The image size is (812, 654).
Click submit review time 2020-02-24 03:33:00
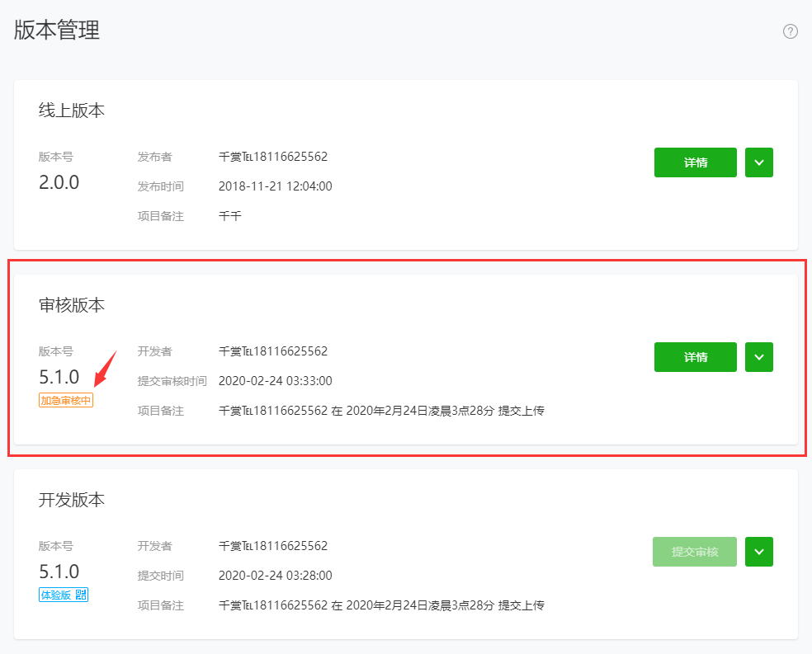tap(275, 381)
